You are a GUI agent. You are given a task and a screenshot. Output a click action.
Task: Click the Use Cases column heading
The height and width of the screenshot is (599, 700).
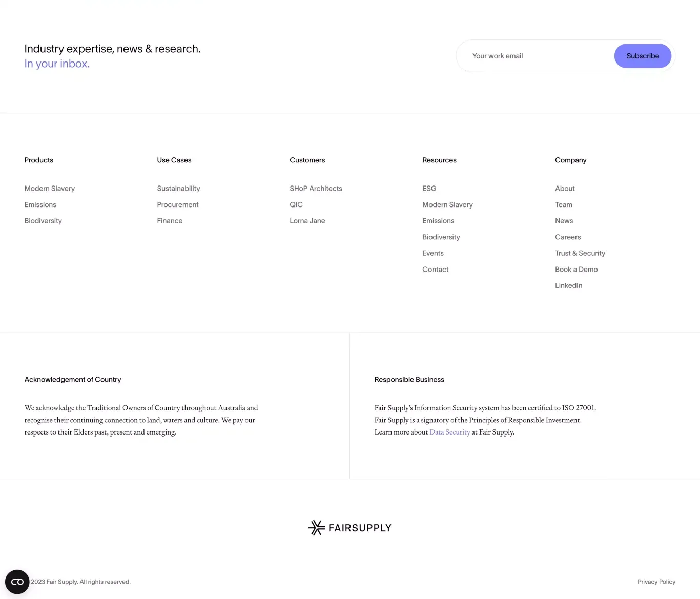coord(174,160)
